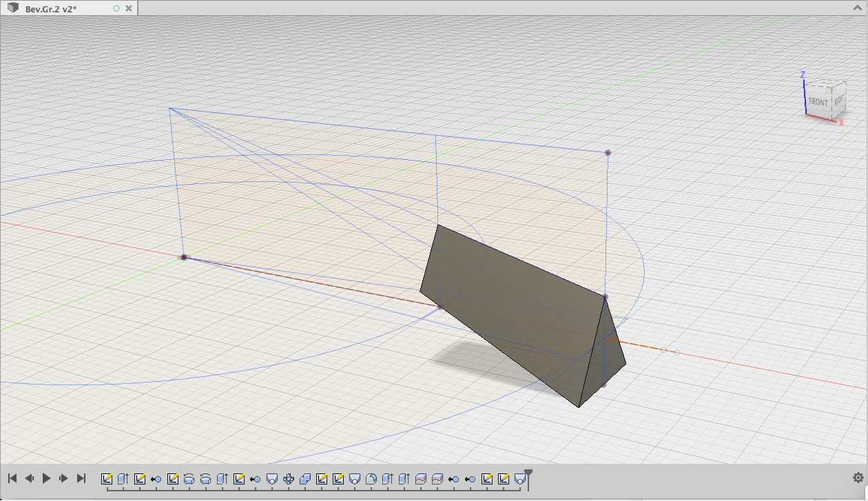Select the fourth sketch feature in the timeline
Image resolution: width=868 pixels, height=501 pixels.
click(239, 478)
